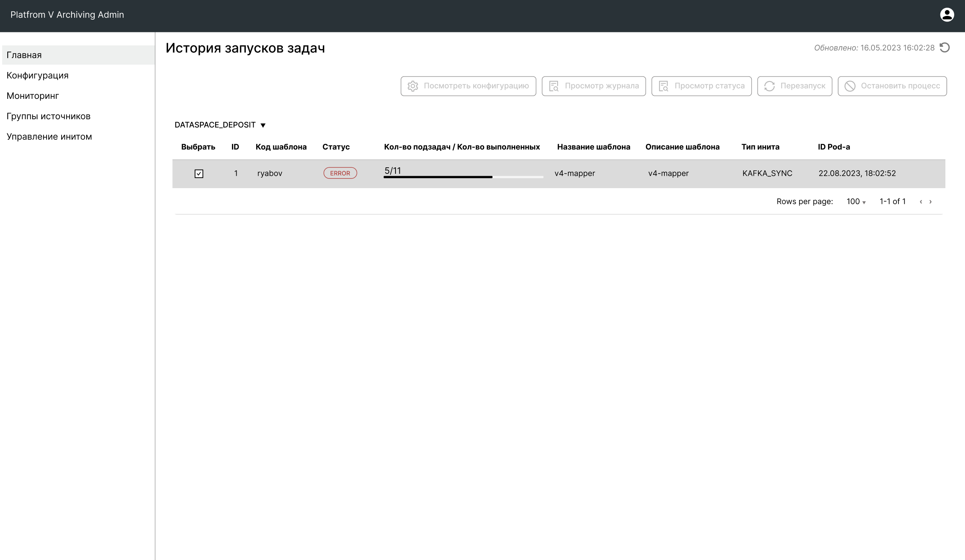Go to previous page arrow
Screen dimensions: 965x560
pos(921,202)
